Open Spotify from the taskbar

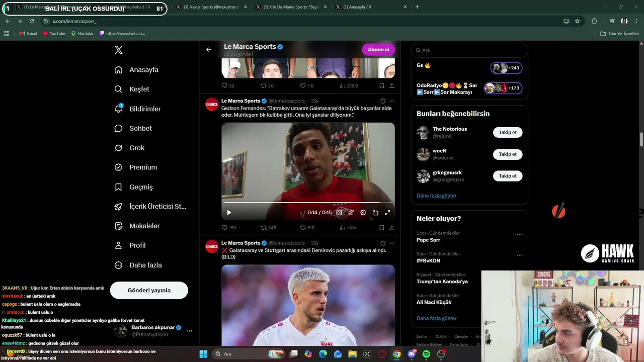tap(426, 354)
